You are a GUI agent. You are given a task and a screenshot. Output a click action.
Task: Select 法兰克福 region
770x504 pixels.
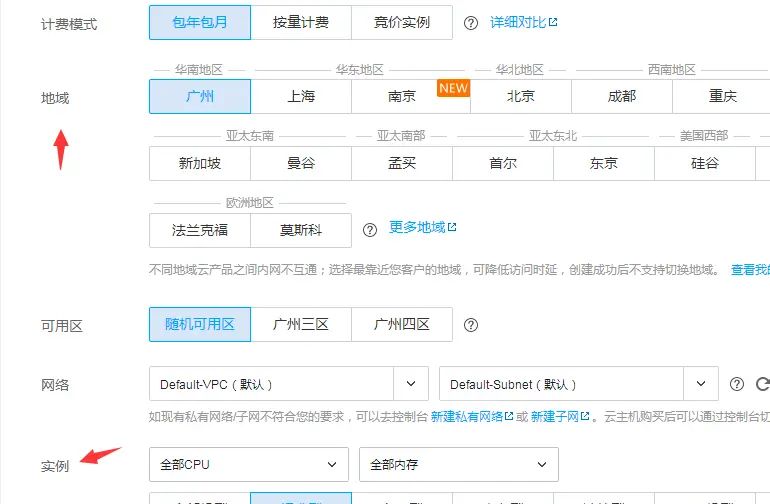pyautogui.click(x=200, y=230)
